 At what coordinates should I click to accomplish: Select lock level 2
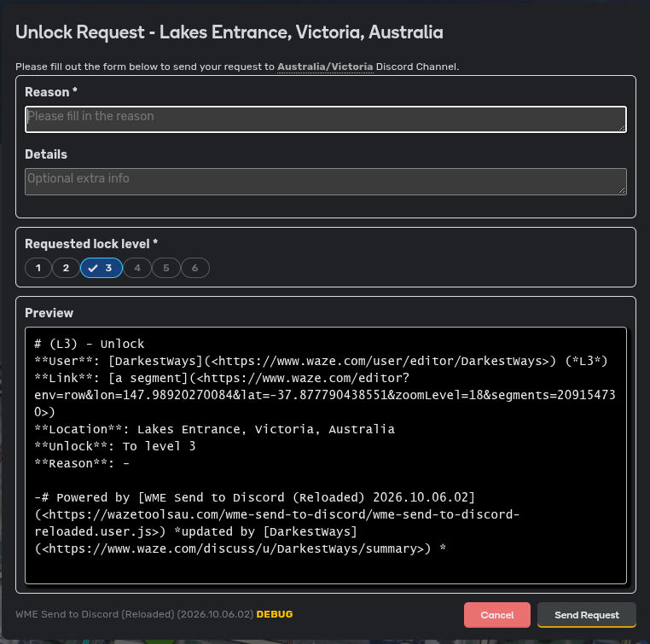pos(66,268)
